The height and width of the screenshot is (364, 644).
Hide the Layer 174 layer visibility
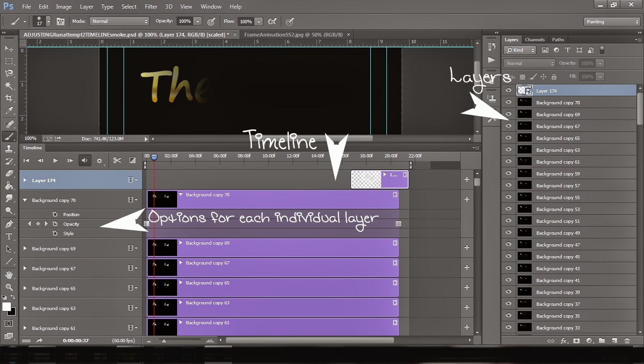[x=508, y=90]
